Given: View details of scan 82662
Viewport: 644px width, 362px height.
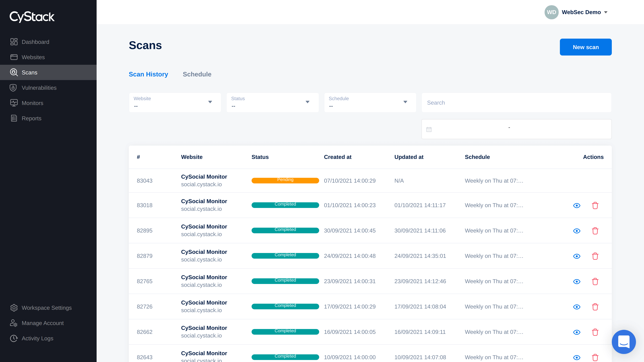Looking at the screenshot, I should tap(577, 332).
